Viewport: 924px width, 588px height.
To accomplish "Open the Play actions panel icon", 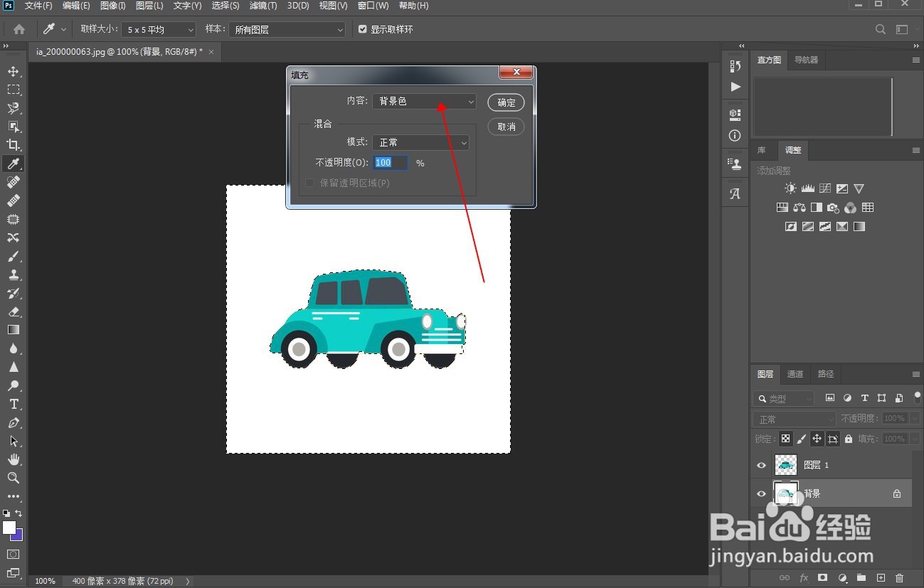I will point(736,87).
